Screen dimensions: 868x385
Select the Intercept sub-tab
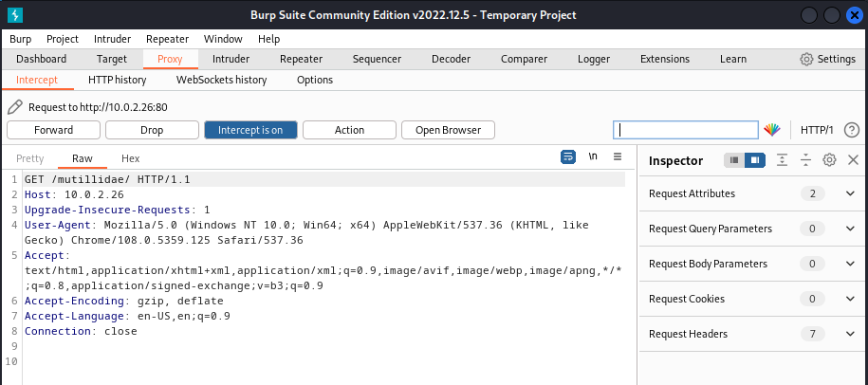[37, 80]
